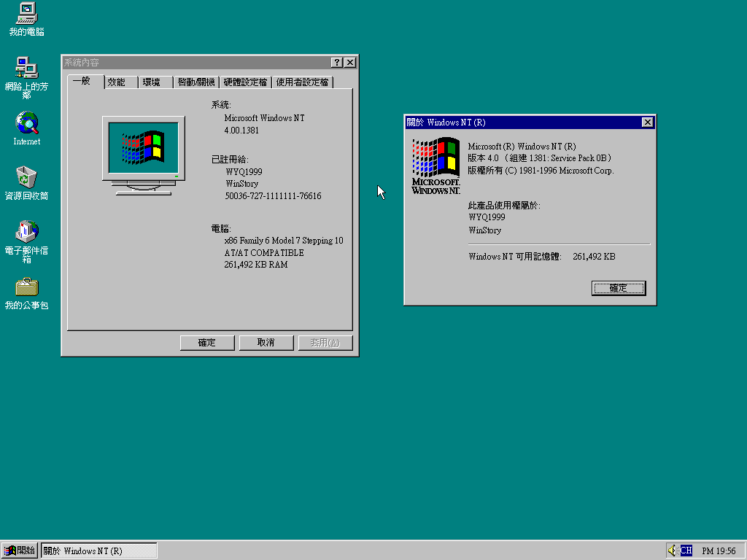Open the 開始 Start menu
Viewport: 747px width, 560px height.
pos(20,551)
